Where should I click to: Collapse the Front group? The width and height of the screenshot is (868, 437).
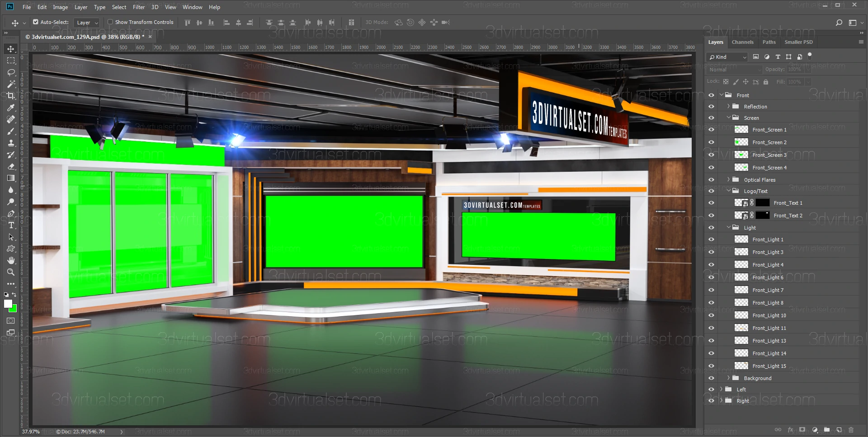(x=722, y=95)
